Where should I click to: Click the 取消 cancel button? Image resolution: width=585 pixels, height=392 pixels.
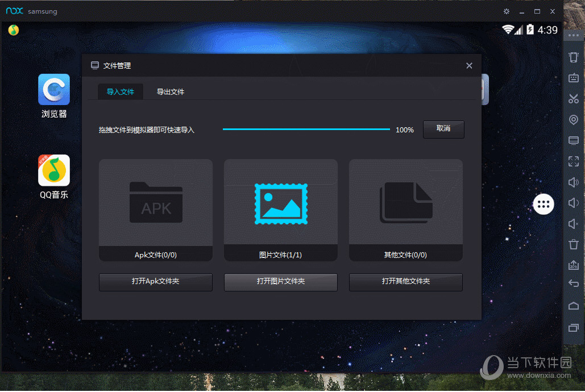pos(443,130)
